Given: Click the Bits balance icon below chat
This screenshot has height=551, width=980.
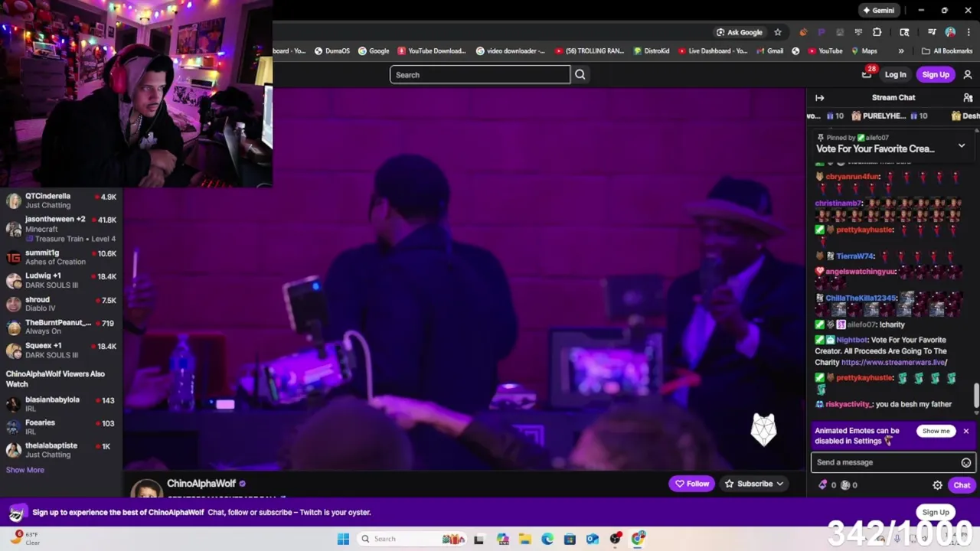Looking at the screenshot, I should 823,484.
